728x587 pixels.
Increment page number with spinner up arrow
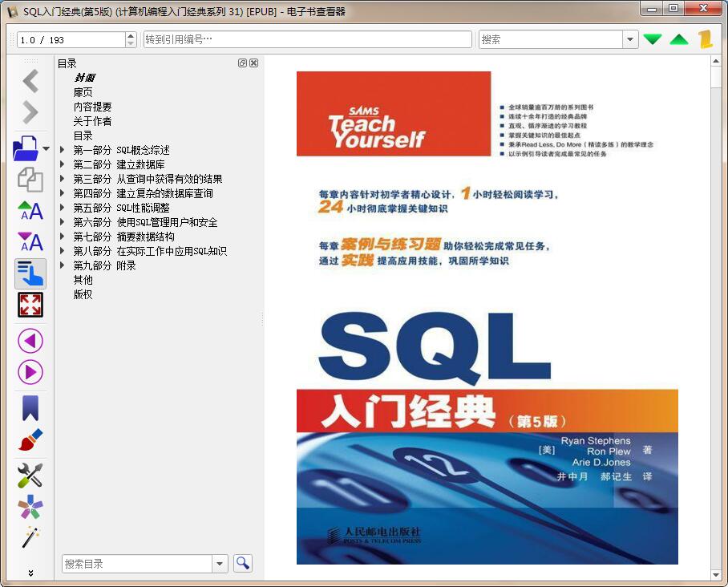coord(131,36)
